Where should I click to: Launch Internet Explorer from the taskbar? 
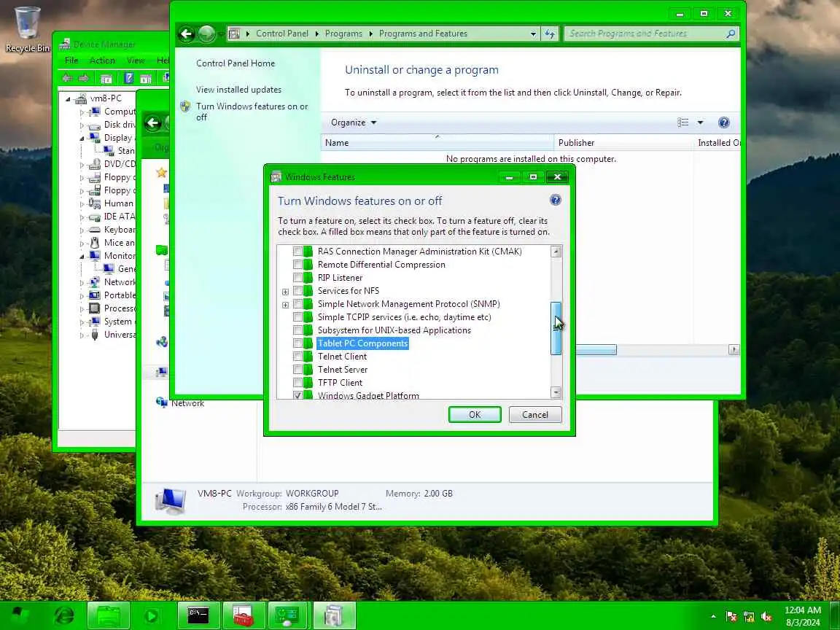(x=64, y=615)
